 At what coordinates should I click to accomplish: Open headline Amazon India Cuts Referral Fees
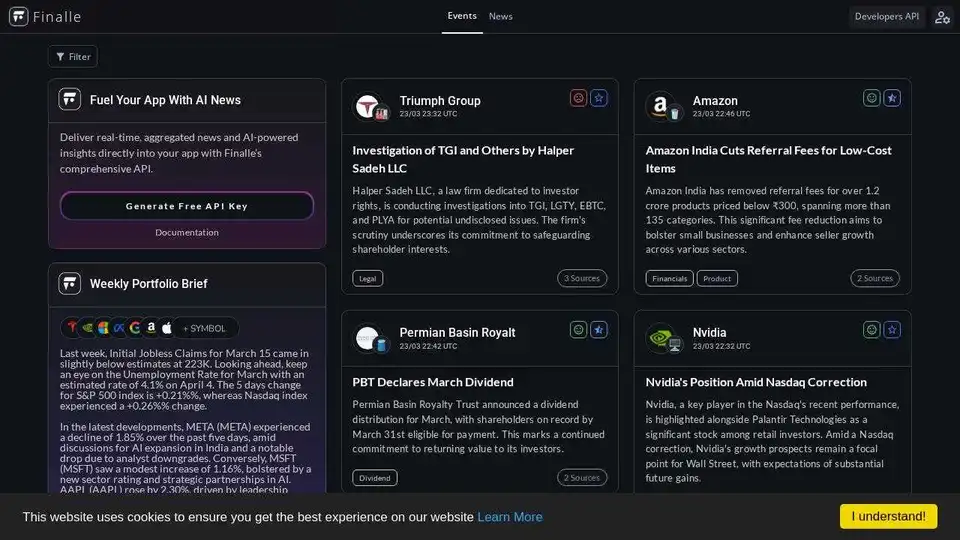tap(768, 159)
